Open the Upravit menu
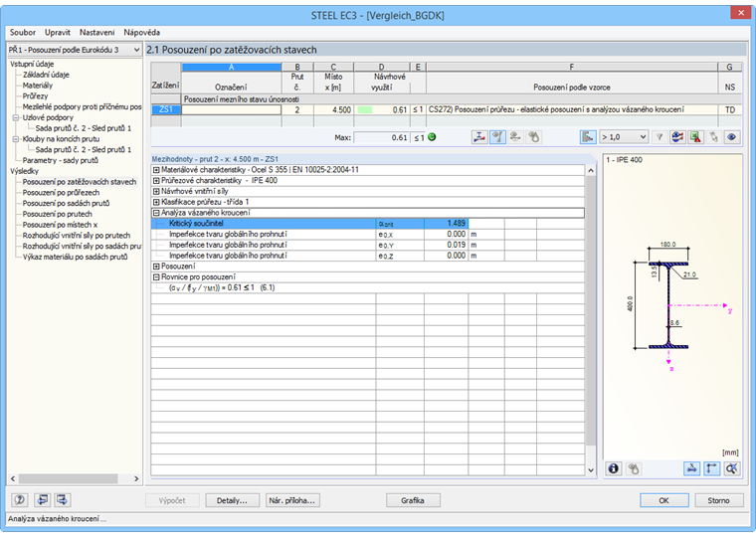 [x=58, y=32]
